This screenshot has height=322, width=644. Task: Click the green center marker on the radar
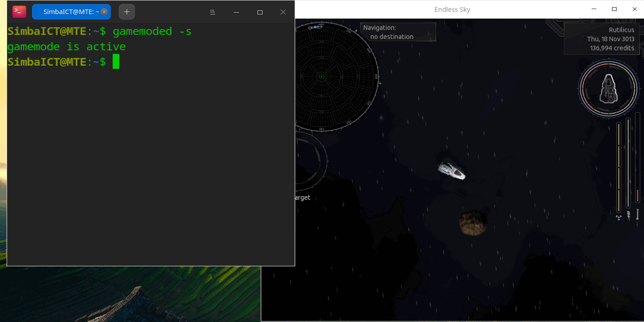[x=322, y=76]
